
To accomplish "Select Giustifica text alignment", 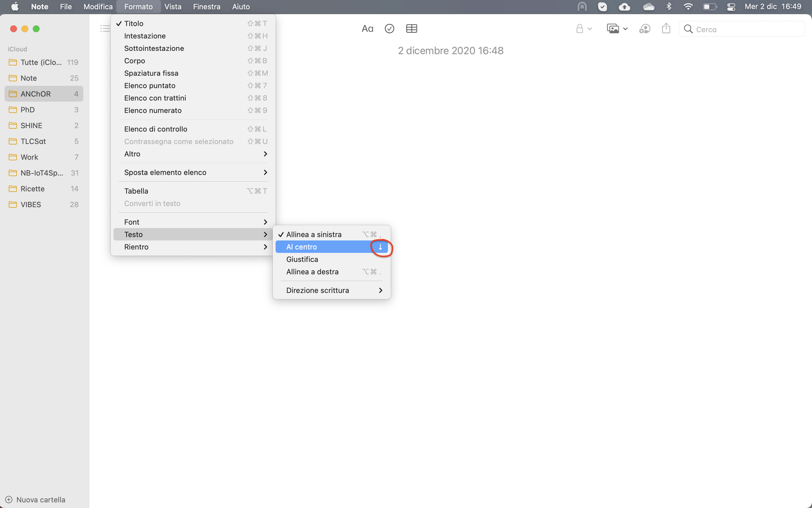I will click(302, 259).
